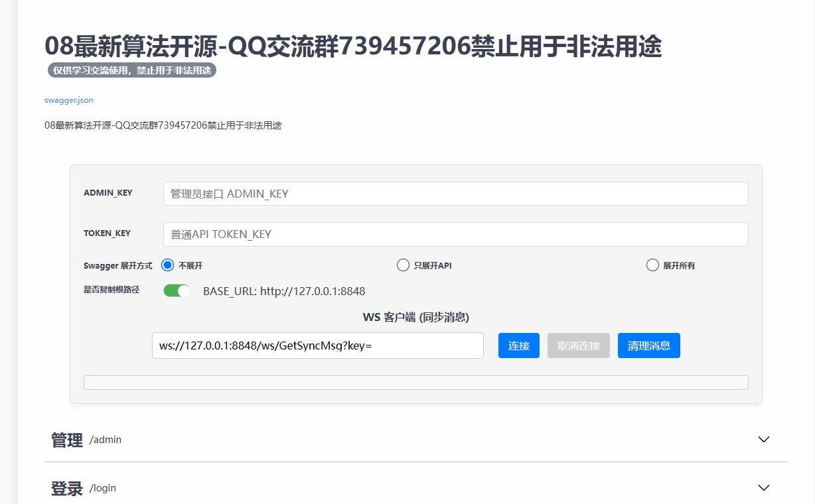815x504 pixels.
Task: Click the 清理消息 button
Action: (x=649, y=346)
